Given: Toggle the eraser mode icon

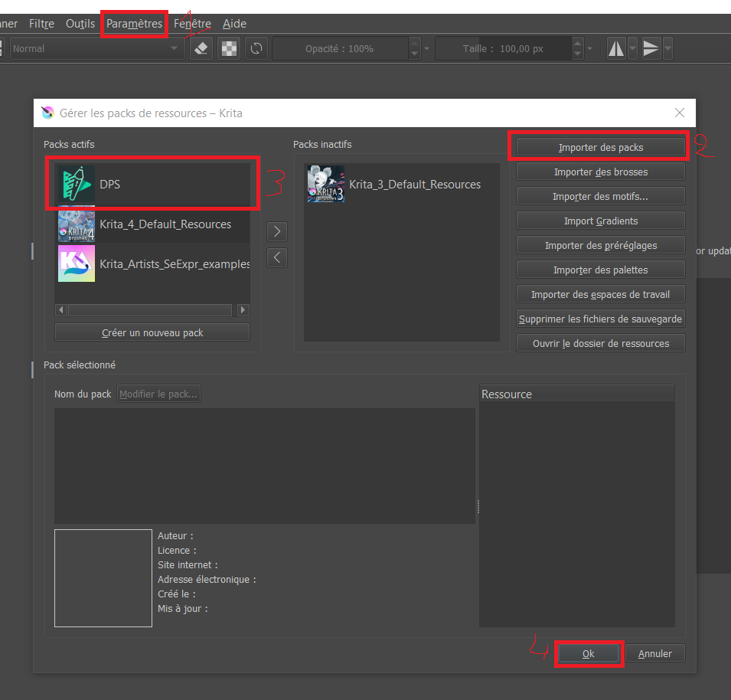Looking at the screenshot, I should [199, 48].
